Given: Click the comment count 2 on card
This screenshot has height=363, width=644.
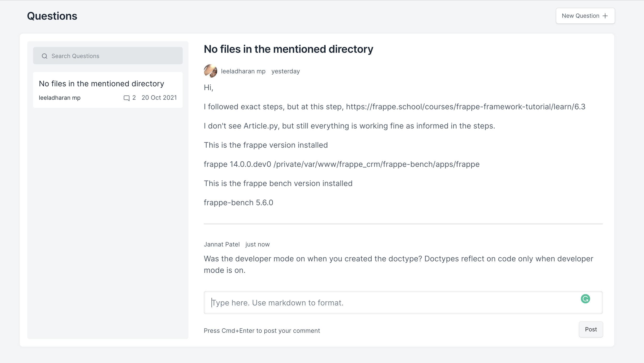Looking at the screenshot, I should tap(134, 98).
